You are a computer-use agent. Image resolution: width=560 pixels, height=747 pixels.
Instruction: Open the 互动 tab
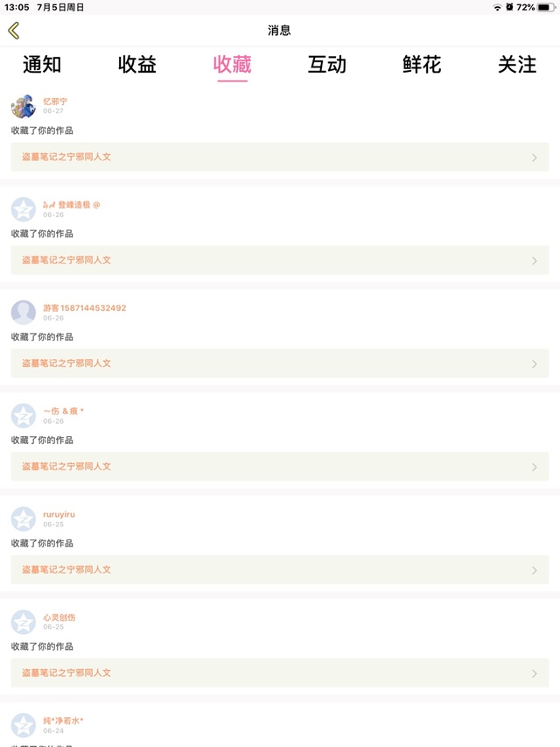pyautogui.click(x=327, y=64)
